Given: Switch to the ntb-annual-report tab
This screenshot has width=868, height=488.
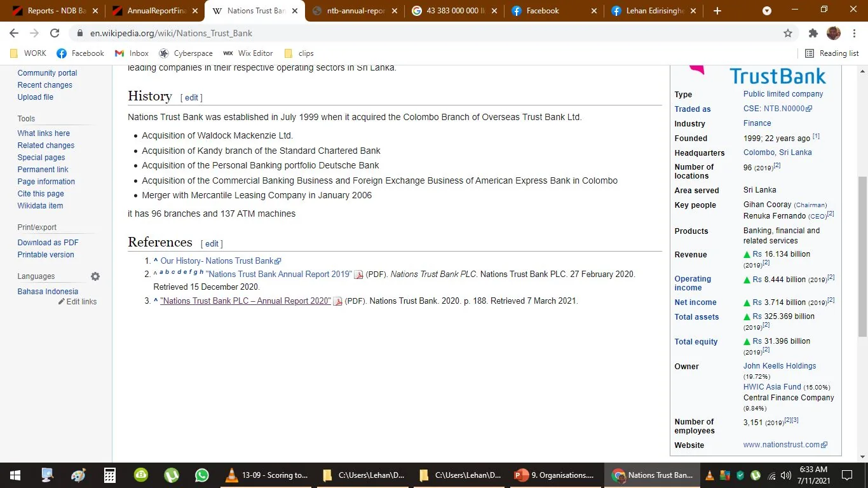Looking at the screenshot, I should (x=356, y=11).
